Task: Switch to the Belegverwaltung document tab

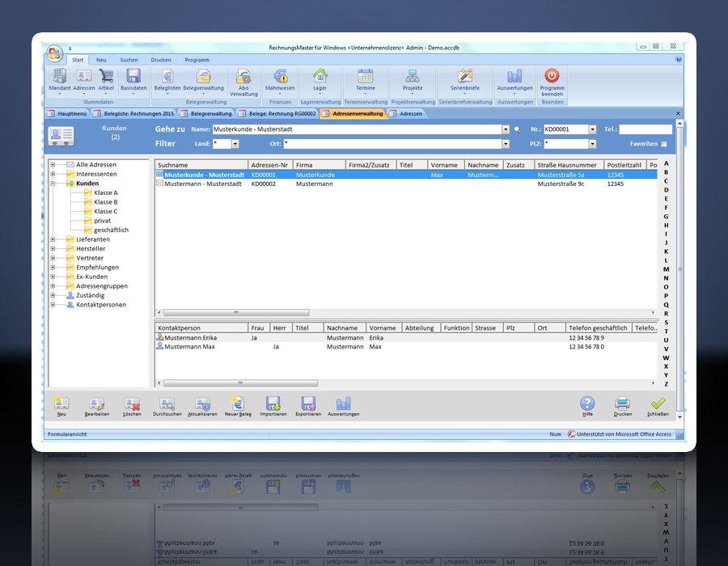Action: pyautogui.click(x=205, y=114)
